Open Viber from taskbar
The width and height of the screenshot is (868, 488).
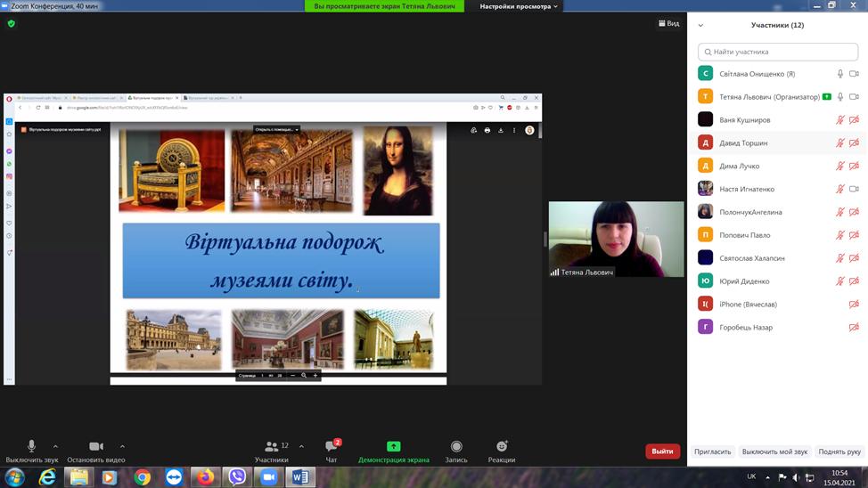(x=237, y=477)
